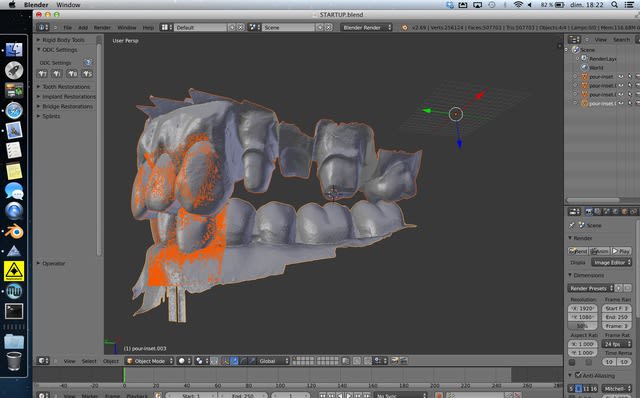Open Spotlight search in the menu bar

pyautogui.click(x=614, y=5)
